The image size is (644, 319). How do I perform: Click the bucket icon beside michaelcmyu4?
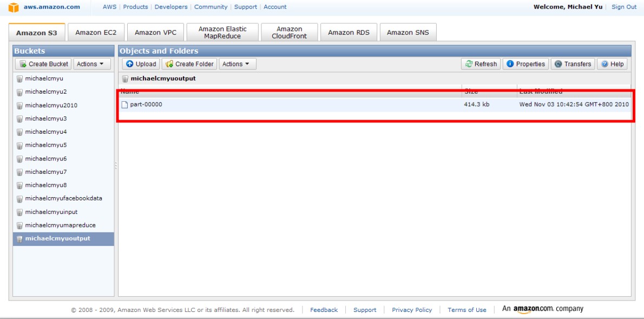click(x=19, y=132)
